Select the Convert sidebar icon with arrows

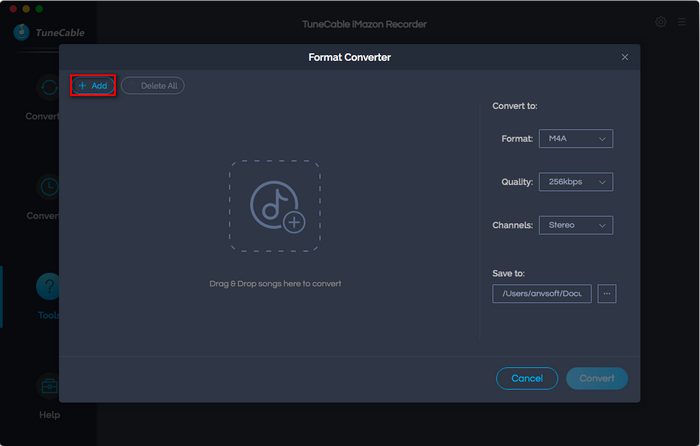tap(48, 87)
